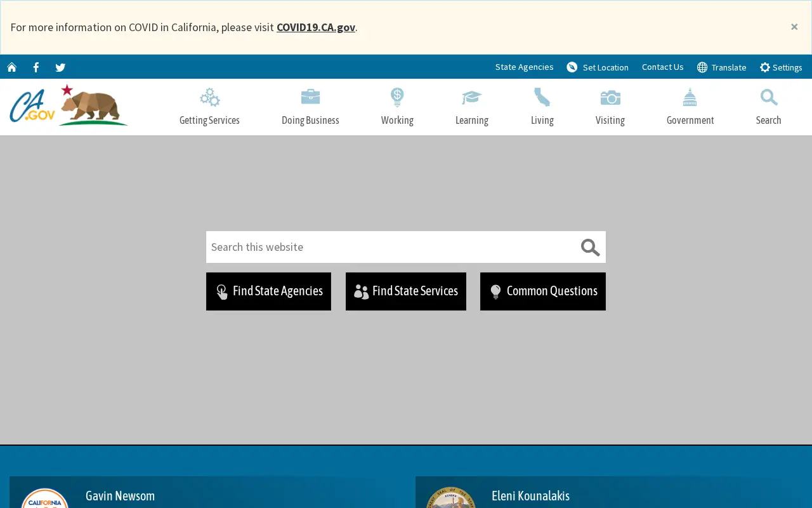Go to the home icon in the utility bar
Viewport: 812px width, 508px height.
click(x=11, y=67)
